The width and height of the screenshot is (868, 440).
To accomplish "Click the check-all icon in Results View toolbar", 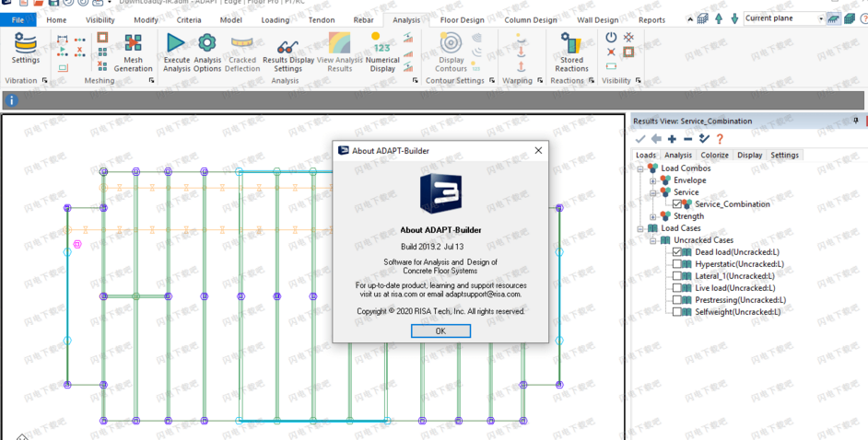I will tap(704, 139).
